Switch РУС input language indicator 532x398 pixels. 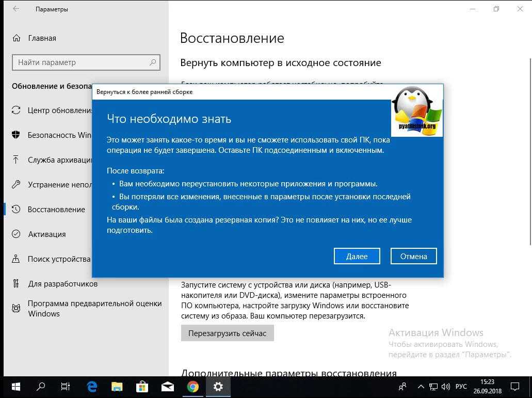click(x=461, y=387)
